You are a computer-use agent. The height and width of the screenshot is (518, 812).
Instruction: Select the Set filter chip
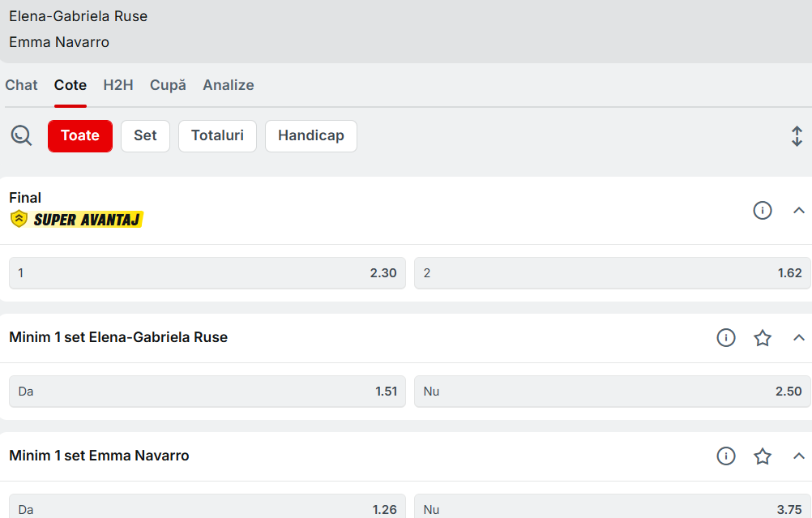(145, 136)
